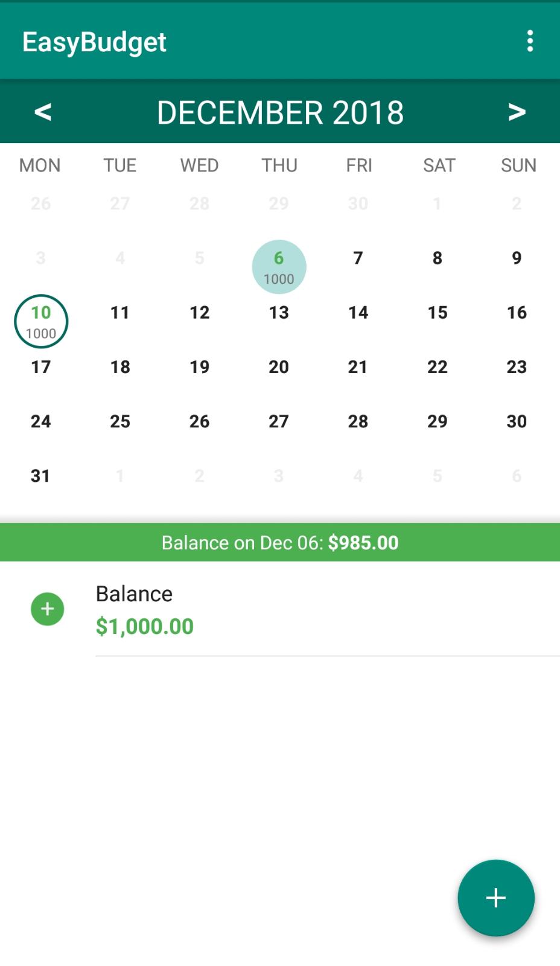The width and height of the screenshot is (560, 966).
Task: Open the Balance $1,000.00 entry
Action: [x=241, y=610]
